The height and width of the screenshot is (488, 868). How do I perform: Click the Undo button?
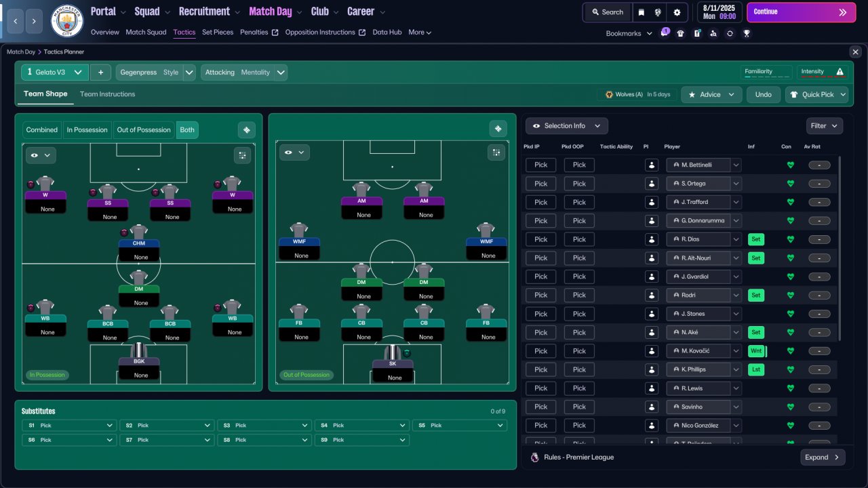(x=764, y=94)
